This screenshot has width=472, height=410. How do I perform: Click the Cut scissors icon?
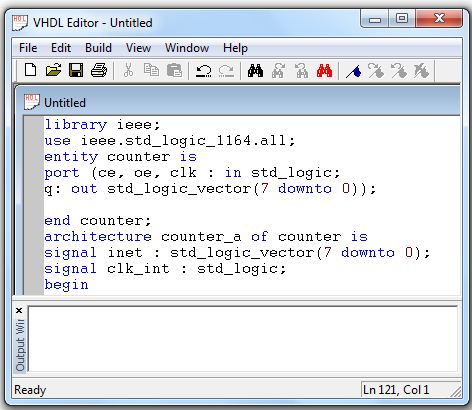[129, 70]
